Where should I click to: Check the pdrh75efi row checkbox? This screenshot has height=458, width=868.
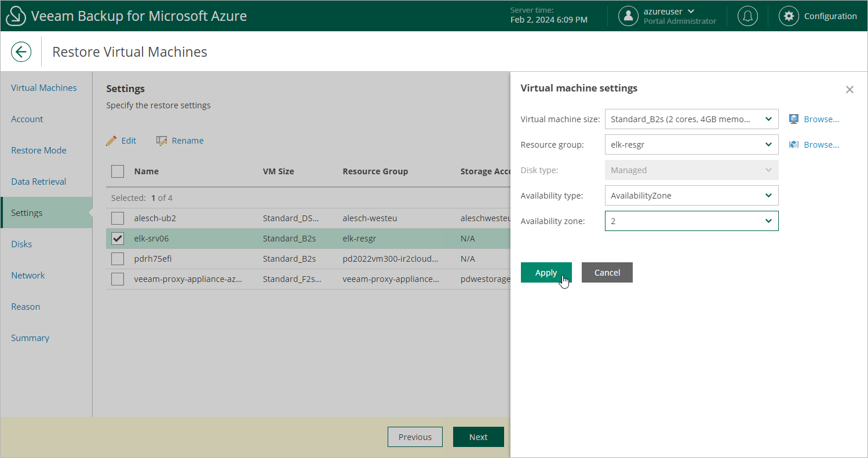[118, 259]
